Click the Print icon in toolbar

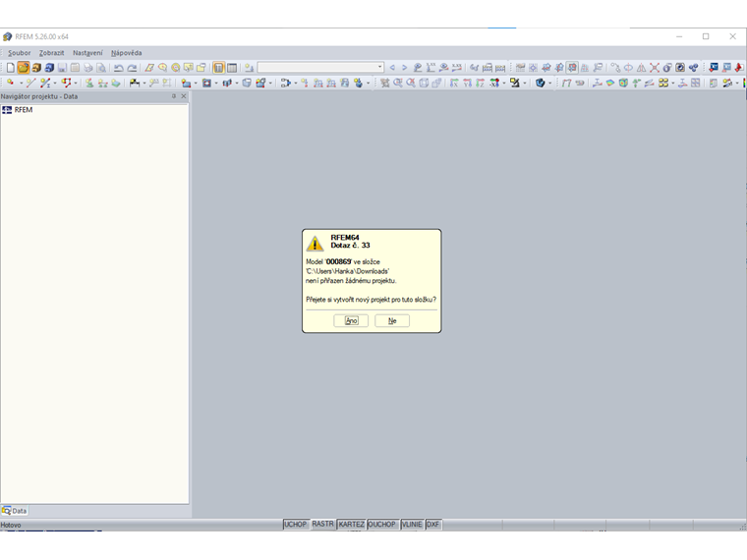click(87, 68)
